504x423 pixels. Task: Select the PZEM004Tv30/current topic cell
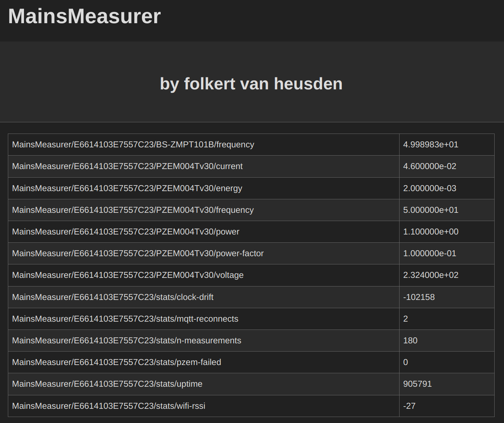(x=204, y=166)
